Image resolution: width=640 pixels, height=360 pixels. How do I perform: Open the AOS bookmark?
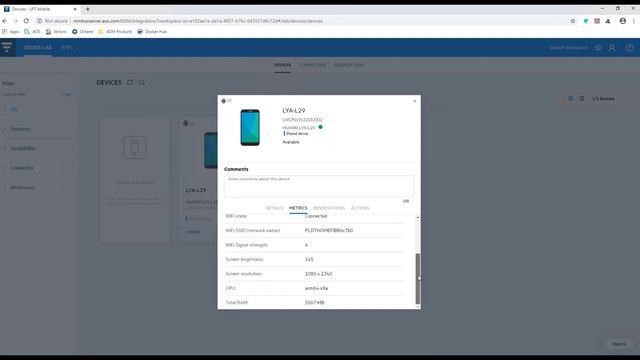(x=32, y=31)
